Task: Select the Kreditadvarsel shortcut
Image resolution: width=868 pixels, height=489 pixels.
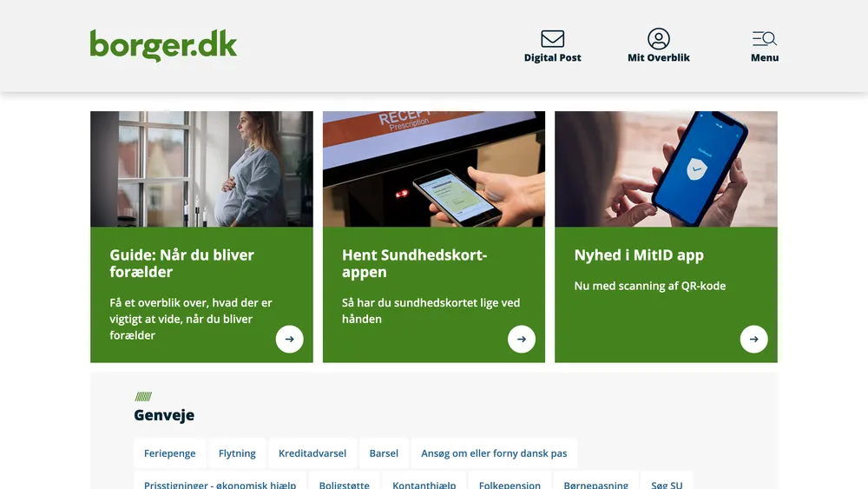Action: click(x=312, y=453)
